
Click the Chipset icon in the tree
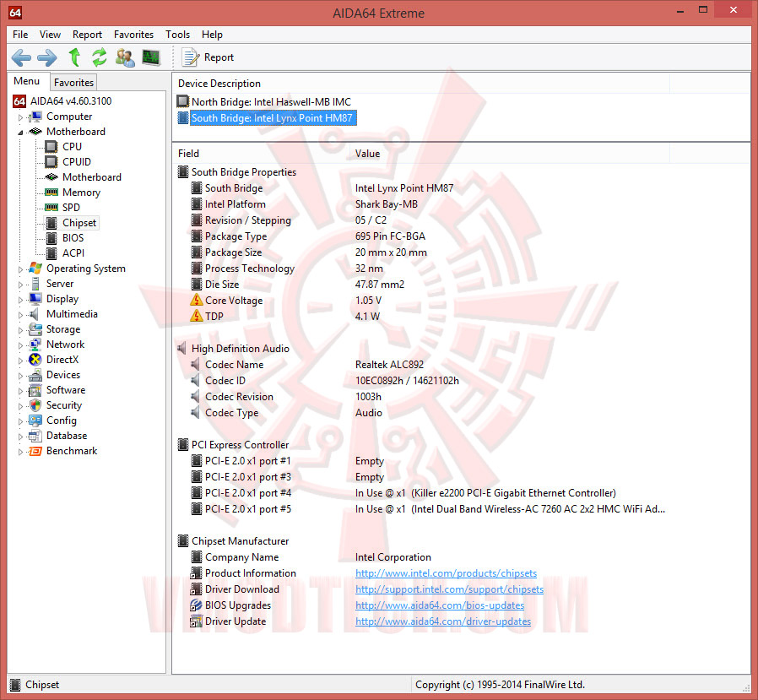(51, 223)
